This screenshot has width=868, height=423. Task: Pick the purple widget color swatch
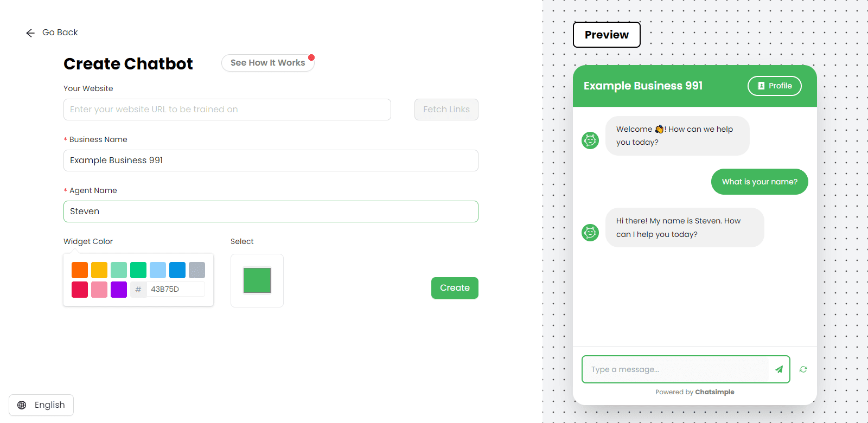click(x=119, y=290)
